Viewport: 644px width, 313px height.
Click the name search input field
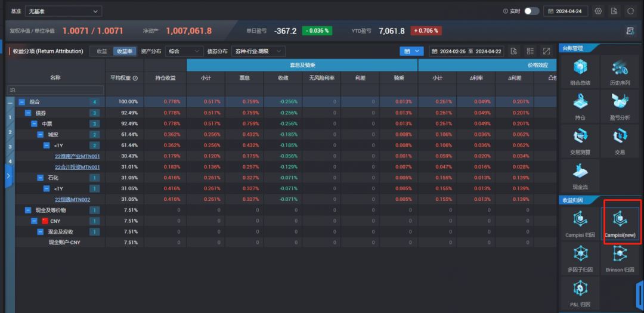55,90
